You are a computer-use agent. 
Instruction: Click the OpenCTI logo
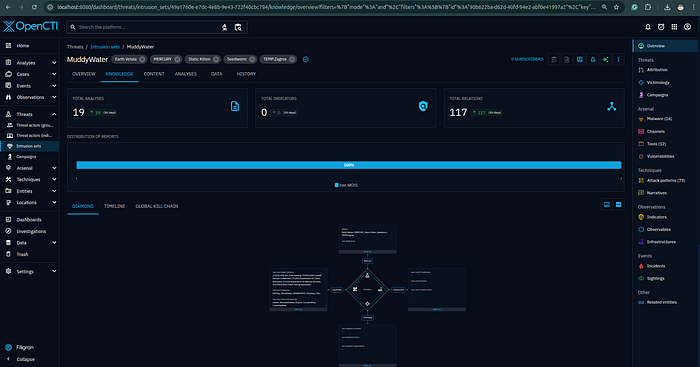point(30,26)
